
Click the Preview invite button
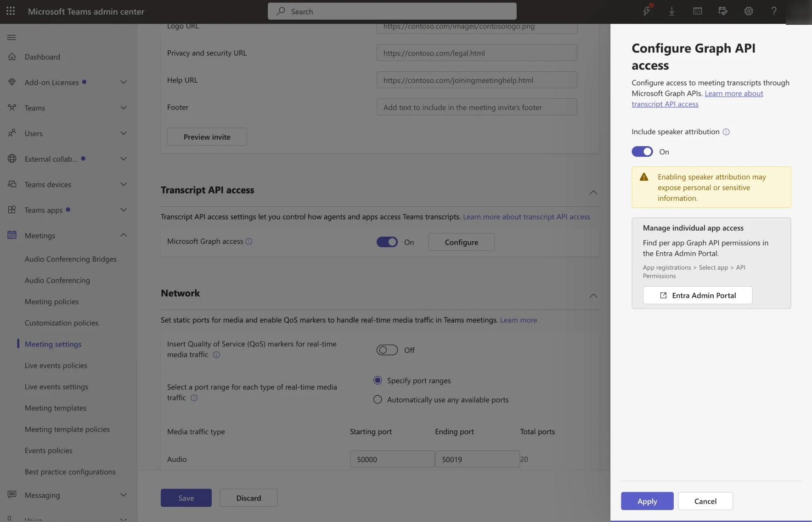207,137
